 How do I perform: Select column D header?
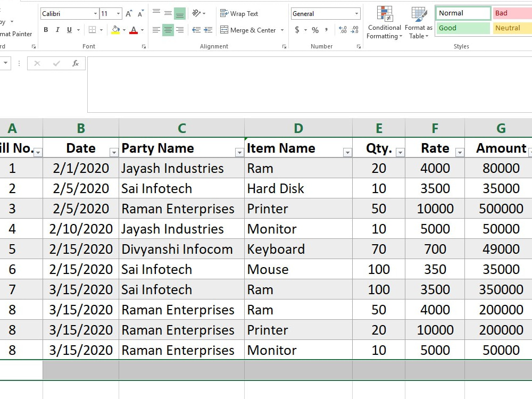pyautogui.click(x=298, y=128)
